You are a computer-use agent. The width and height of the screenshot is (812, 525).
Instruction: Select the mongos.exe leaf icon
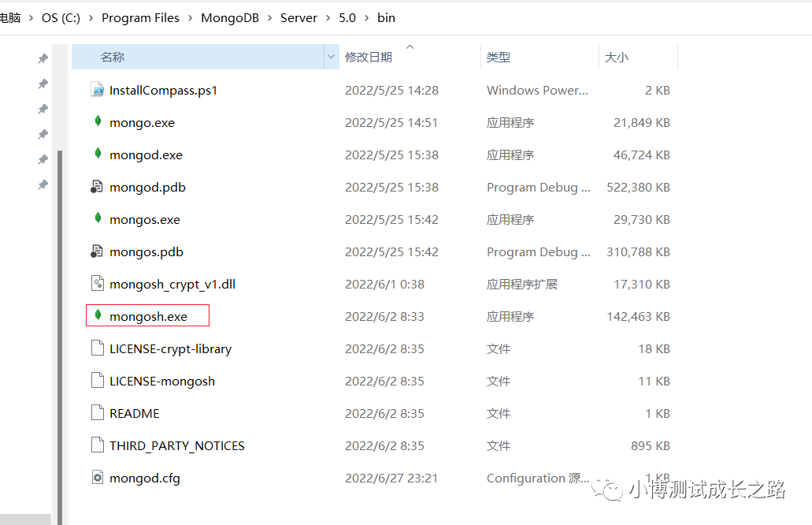click(97, 219)
